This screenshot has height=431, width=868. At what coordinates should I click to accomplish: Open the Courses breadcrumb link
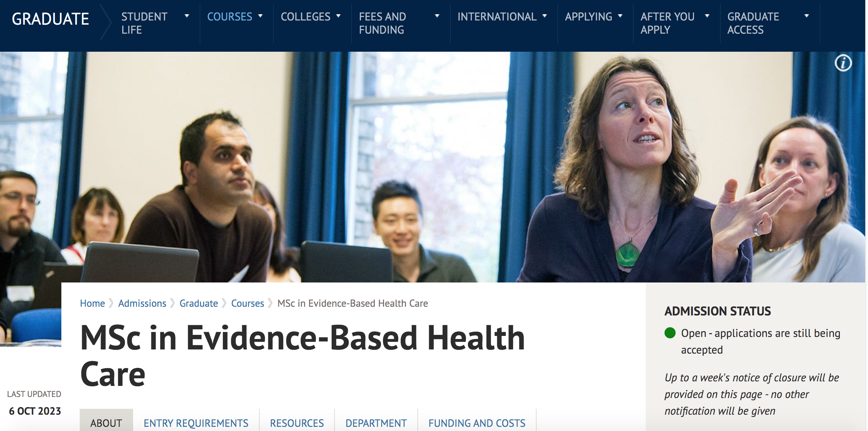pos(248,303)
